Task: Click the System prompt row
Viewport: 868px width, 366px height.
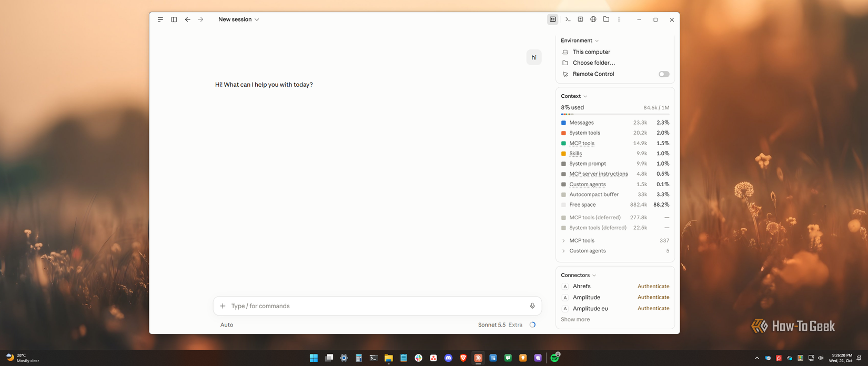Action: click(x=615, y=164)
